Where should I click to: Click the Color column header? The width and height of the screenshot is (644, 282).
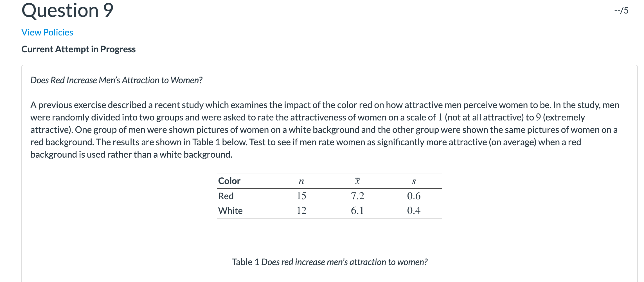[x=229, y=181]
